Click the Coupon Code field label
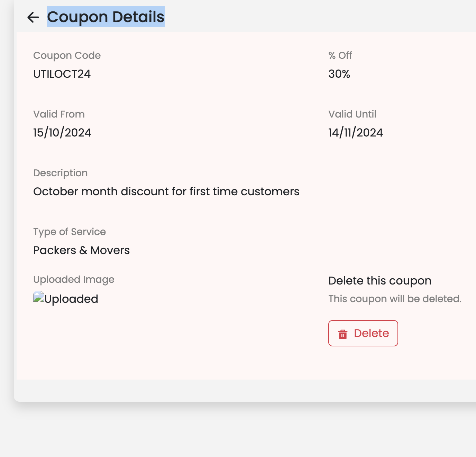The width and height of the screenshot is (476, 457). point(67,55)
